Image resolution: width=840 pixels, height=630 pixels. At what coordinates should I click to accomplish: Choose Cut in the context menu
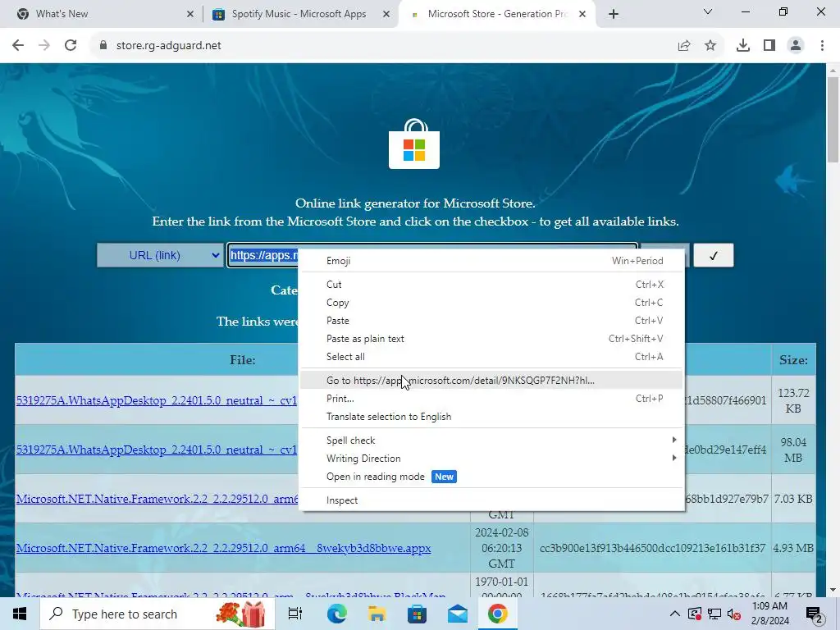coord(492,285)
